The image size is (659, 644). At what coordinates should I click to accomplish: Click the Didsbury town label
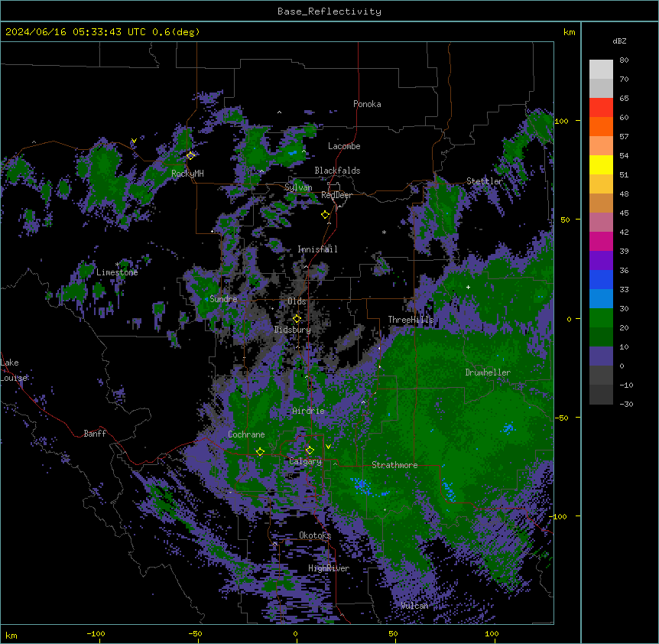point(293,330)
